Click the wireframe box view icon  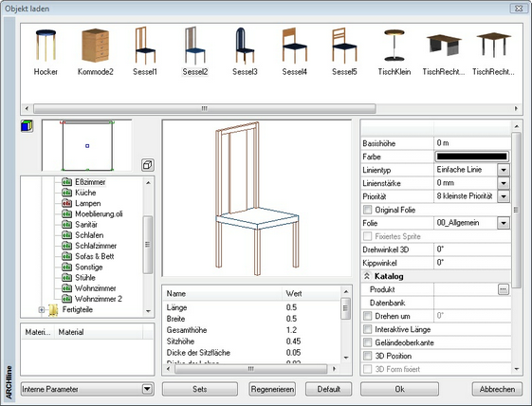(148, 165)
